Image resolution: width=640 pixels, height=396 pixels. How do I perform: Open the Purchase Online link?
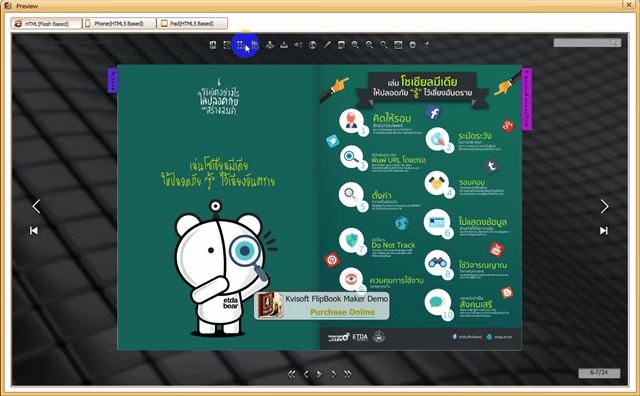tap(342, 312)
